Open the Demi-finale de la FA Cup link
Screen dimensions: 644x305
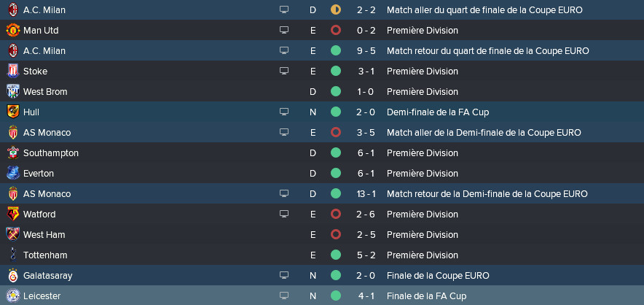pyautogui.click(x=438, y=112)
